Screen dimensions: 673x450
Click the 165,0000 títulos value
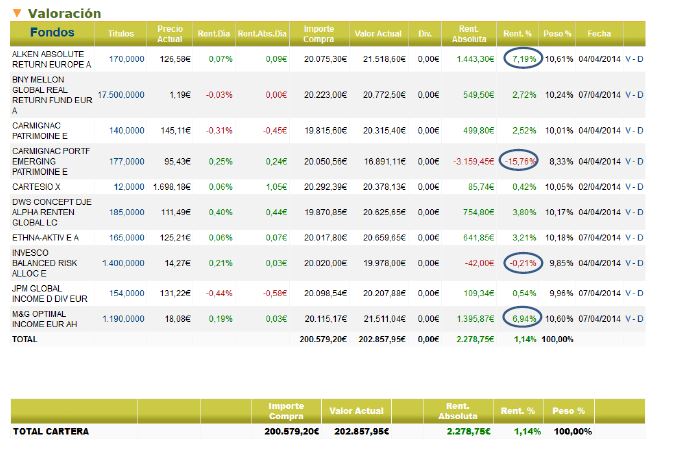tap(126, 237)
